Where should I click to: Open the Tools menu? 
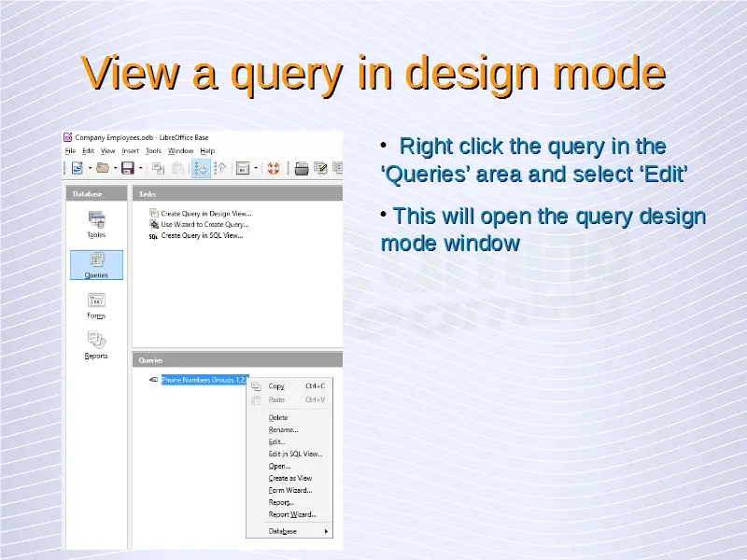[153, 150]
